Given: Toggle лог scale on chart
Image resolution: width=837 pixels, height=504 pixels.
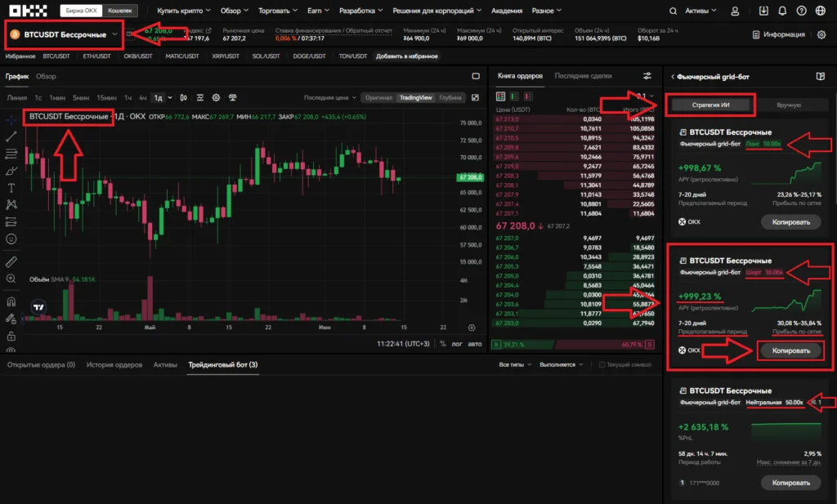Looking at the screenshot, I should point(457,344).
